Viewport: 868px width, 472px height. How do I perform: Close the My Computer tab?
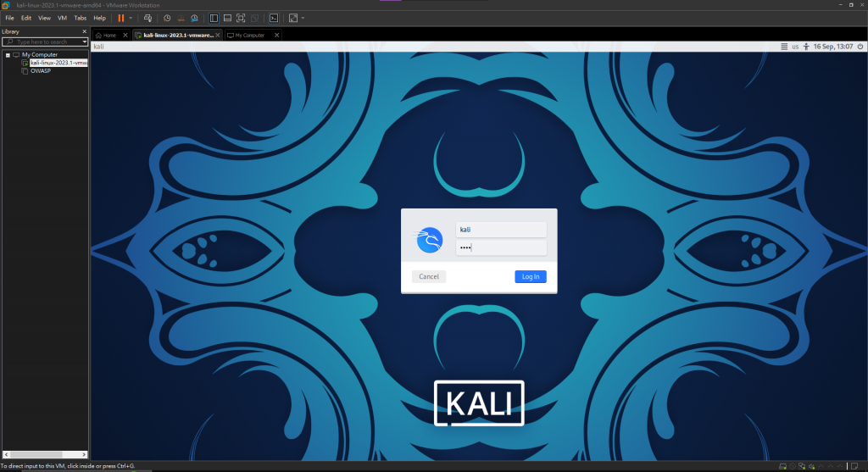tap(277, 35)
